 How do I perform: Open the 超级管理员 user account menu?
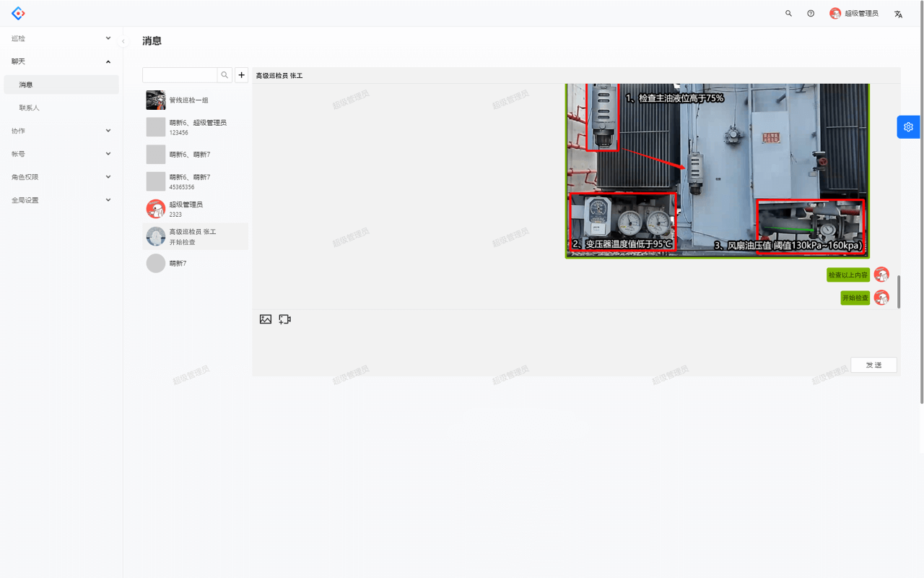tap(855, 14)
